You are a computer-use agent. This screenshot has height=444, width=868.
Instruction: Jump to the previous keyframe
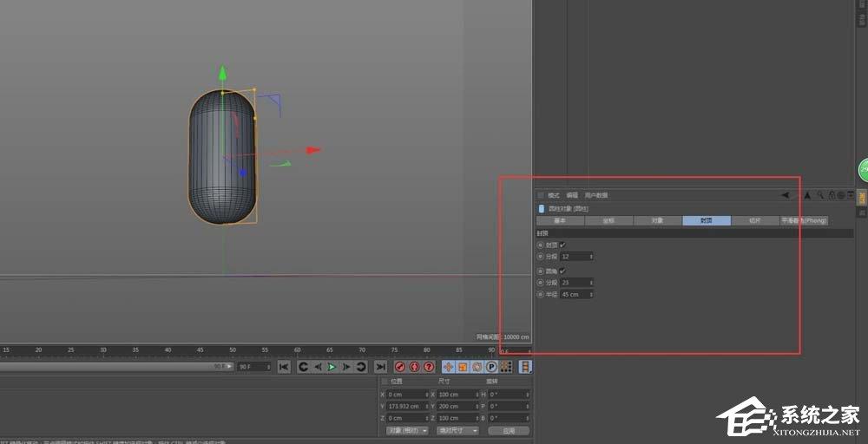tap(303, 367)
